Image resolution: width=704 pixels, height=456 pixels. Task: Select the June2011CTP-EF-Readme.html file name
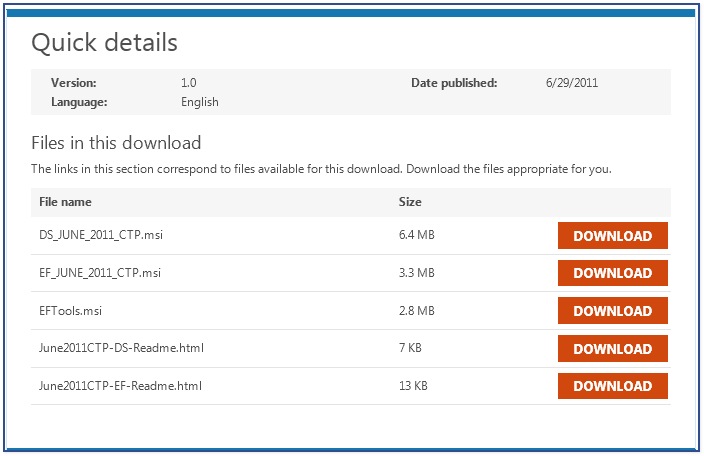pyautogui.click(x=120, y=386)
